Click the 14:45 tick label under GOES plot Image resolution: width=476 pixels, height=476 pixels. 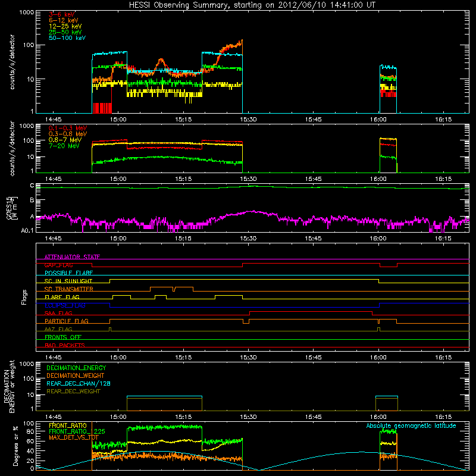coord(53,239)
